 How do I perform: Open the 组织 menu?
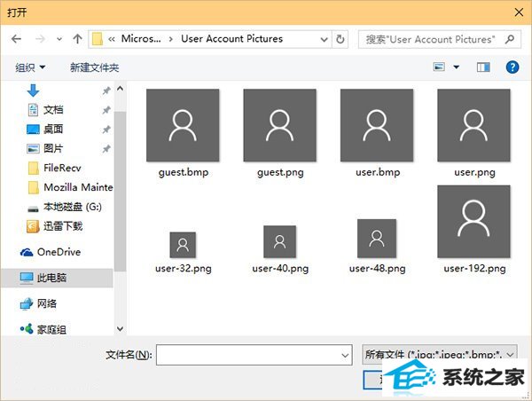30,67
